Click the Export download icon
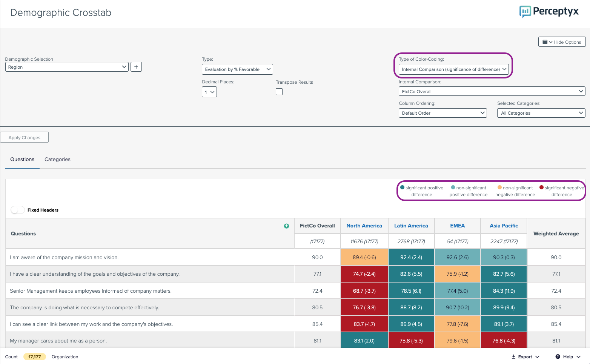 [513, 356]
